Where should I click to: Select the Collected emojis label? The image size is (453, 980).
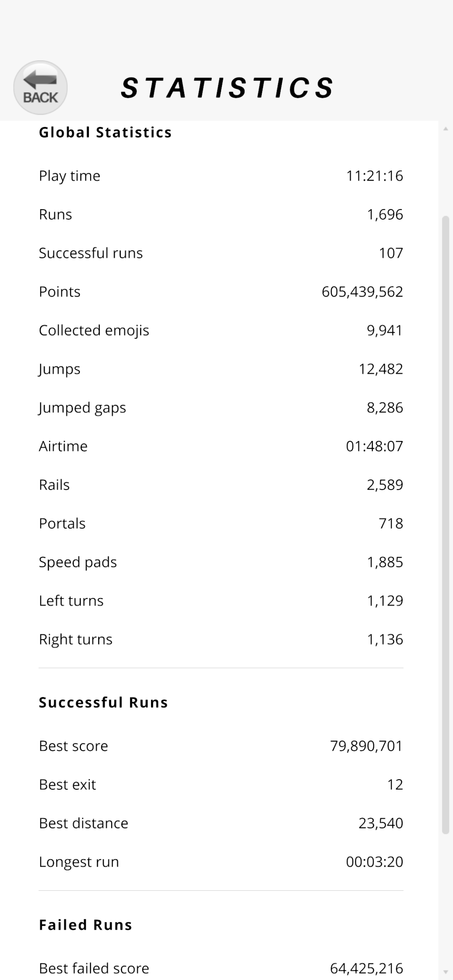tap(94, 330)
